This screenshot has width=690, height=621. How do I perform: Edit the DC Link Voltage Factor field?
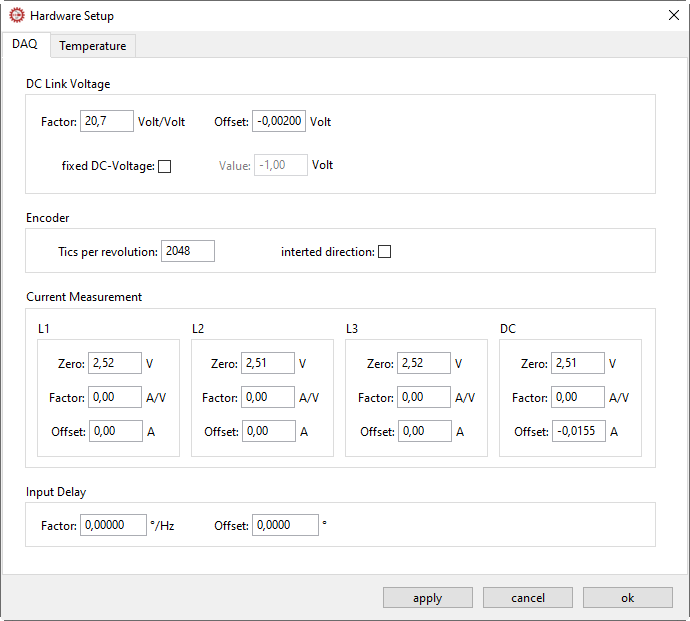(x=107, y=121)
